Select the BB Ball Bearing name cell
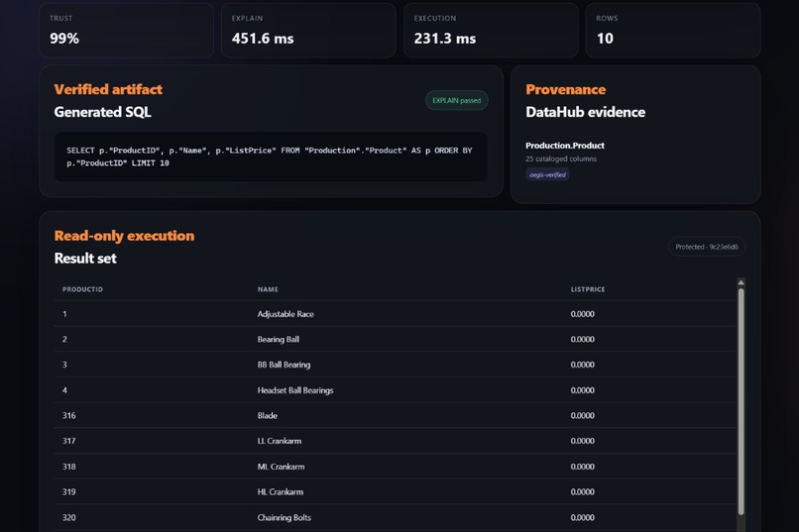 pyautogui.click(x=284, y=365)
